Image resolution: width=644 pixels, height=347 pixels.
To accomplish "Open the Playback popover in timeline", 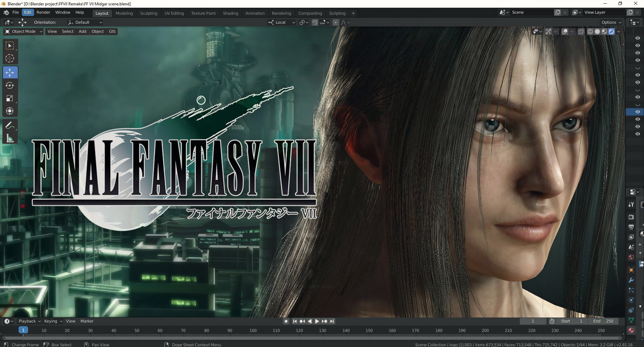I will tap(30, 321).
